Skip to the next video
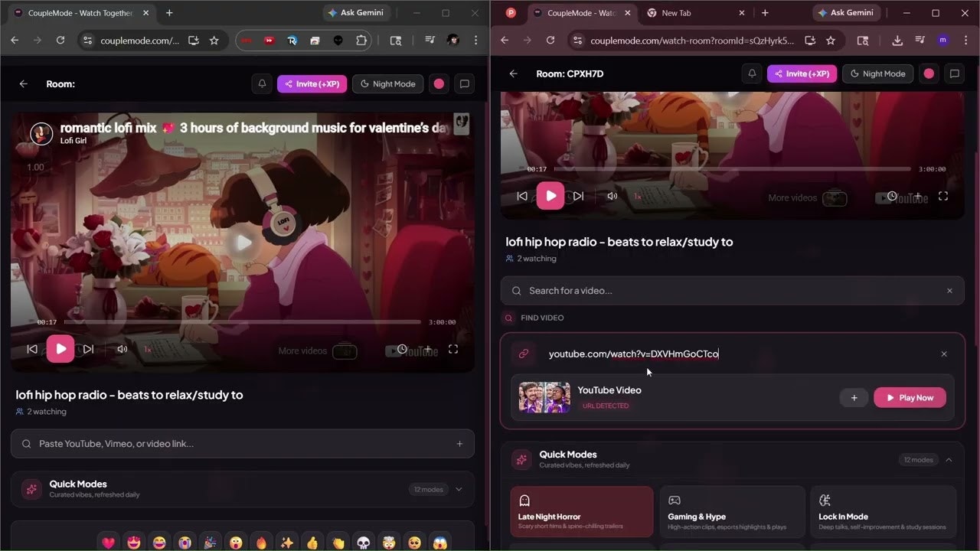Viewport: 980px width, 551px height. pyautogui.click(x=579, y=195)
